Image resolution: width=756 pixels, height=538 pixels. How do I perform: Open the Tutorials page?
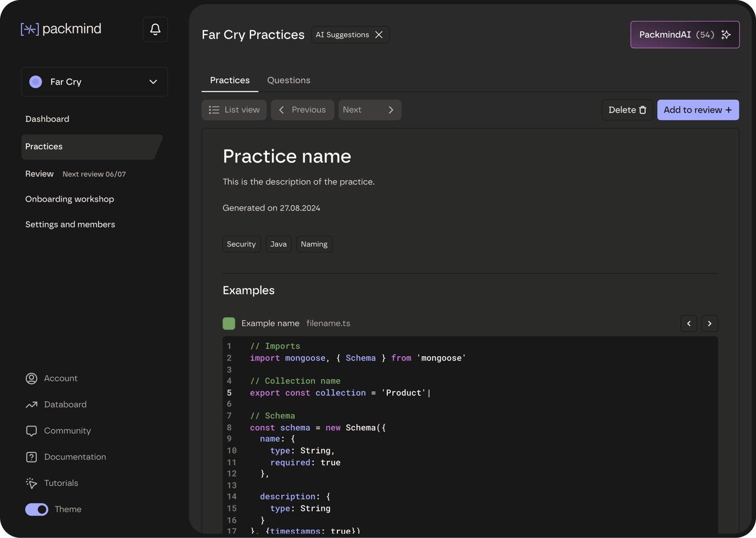point(52,483)
